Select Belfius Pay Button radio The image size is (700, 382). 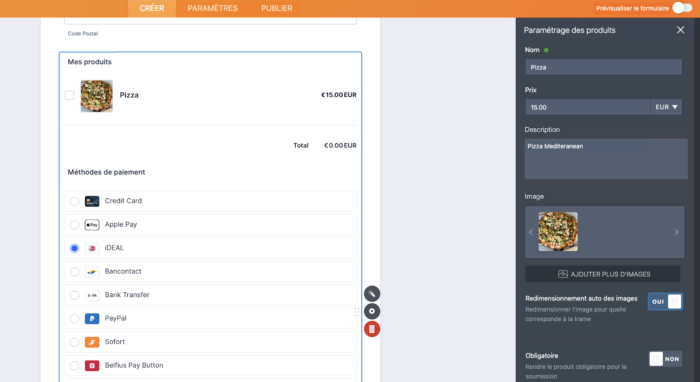pyautogui.click(x=75, y=365)
